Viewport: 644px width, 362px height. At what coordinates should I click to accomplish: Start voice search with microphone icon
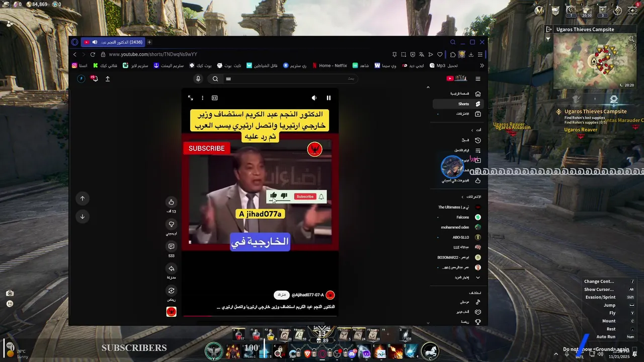coord(198,78)
